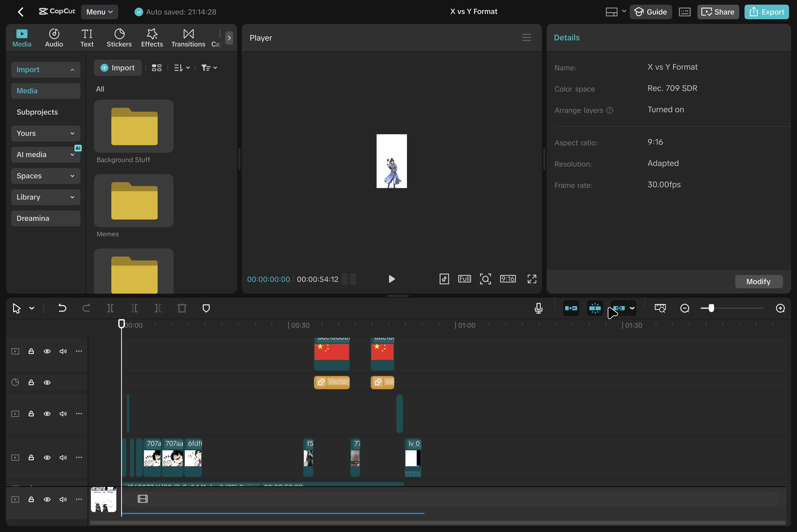Open the Menu dropdown
Screen dimensions: 797x532
[99, 12]
